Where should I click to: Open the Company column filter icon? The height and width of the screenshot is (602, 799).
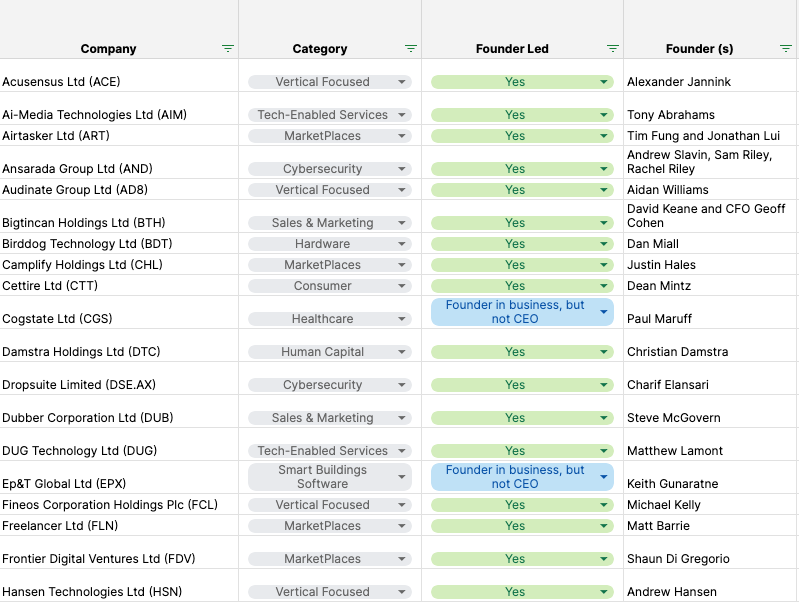click(x=228, y=48)
